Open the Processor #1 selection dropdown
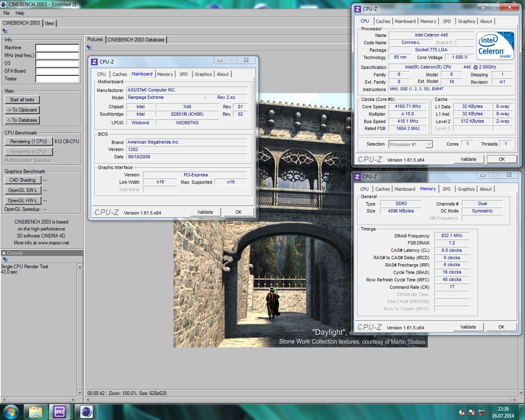Image resolution: width=525 pixels, height=420 pixels. (429, 144)
